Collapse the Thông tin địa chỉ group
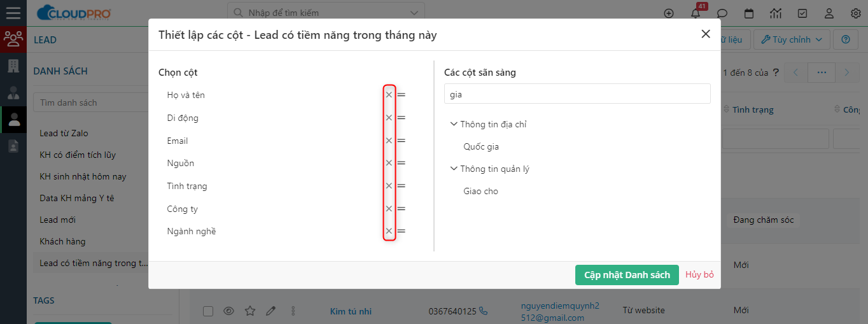The height and width of the screenshot is (324, 868). click(454, 124)
